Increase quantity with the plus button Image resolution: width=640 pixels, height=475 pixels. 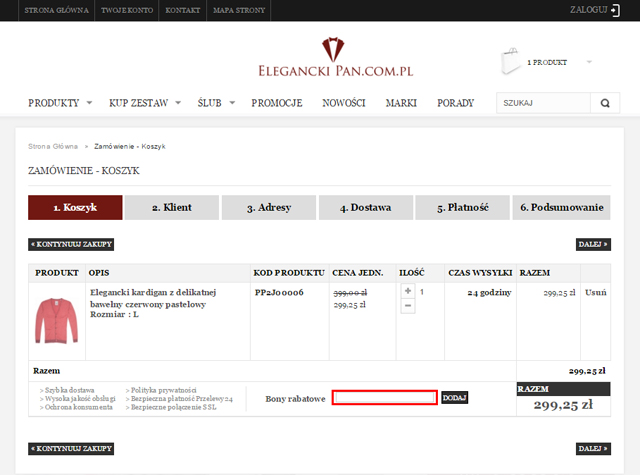(408, 291)
